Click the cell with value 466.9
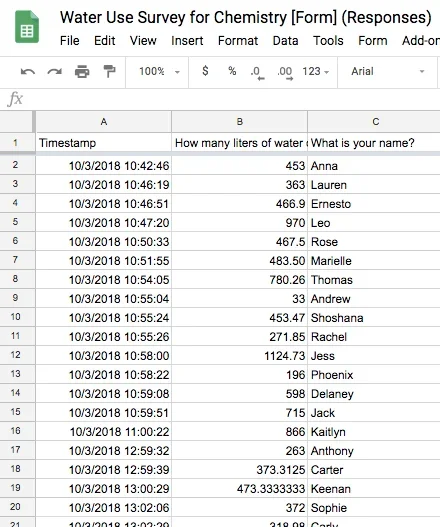Image resolution: width=440 pixels, height=527 pixels. point(240,203)
